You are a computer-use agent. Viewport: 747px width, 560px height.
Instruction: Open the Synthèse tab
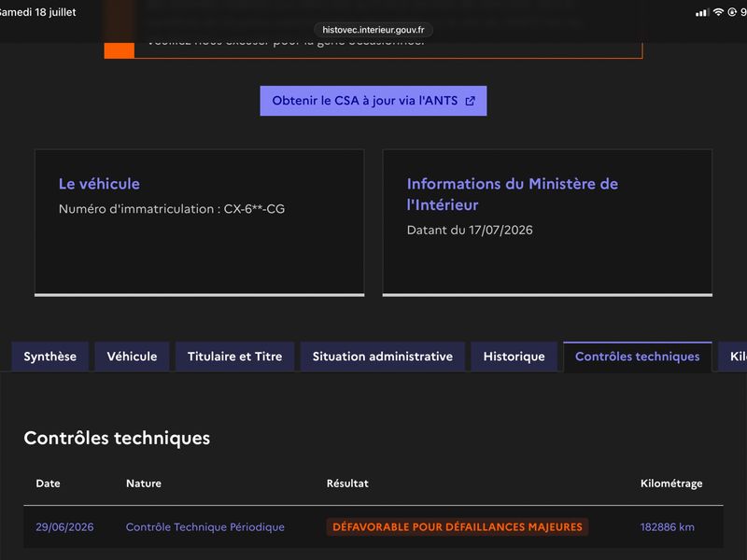50,357
